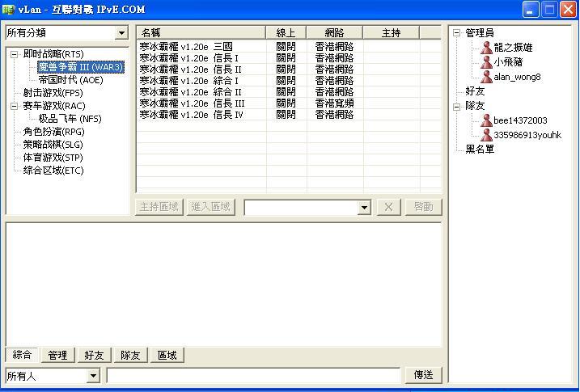Select 角色扮演(RPG) category

(x=53, y=132)
